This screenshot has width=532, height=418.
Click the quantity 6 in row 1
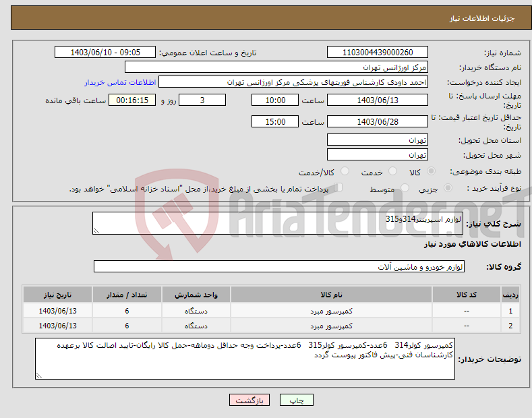click(x=127, y=311)
